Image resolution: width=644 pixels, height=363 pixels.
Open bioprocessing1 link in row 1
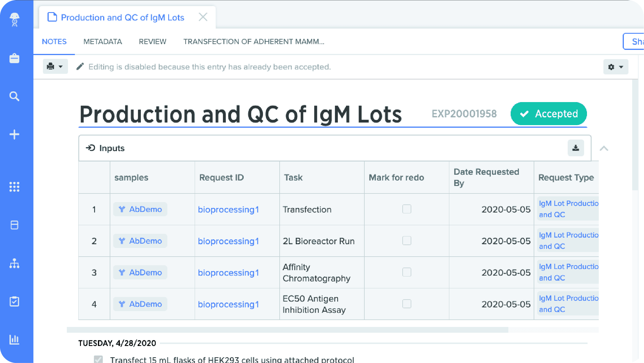228,210
